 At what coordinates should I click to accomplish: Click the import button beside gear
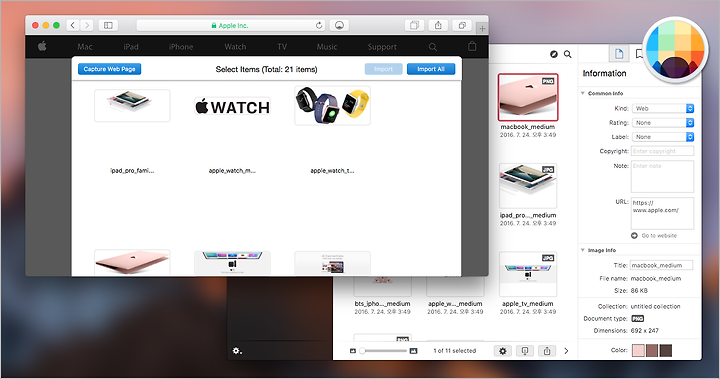(x=525, y=351)
